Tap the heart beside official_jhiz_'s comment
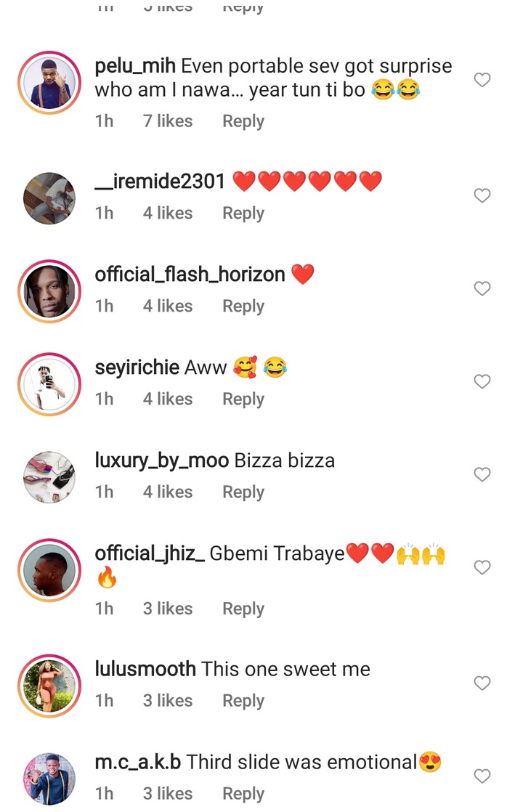 (482, 567)
